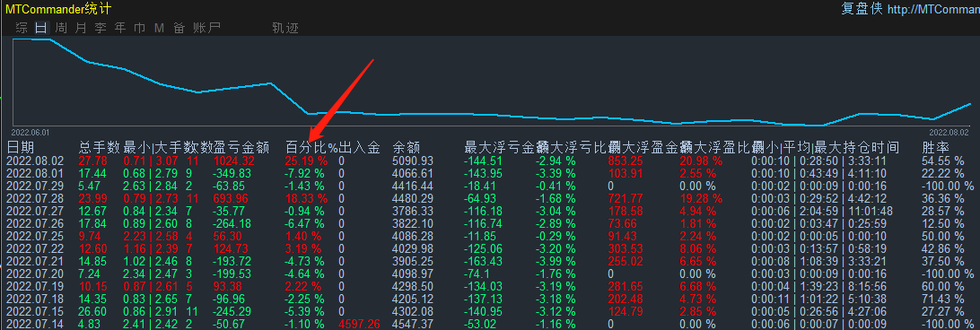The image size is (980, 330).
Task: Sort by the 出入金 column header
Action: tap(359, 147)
